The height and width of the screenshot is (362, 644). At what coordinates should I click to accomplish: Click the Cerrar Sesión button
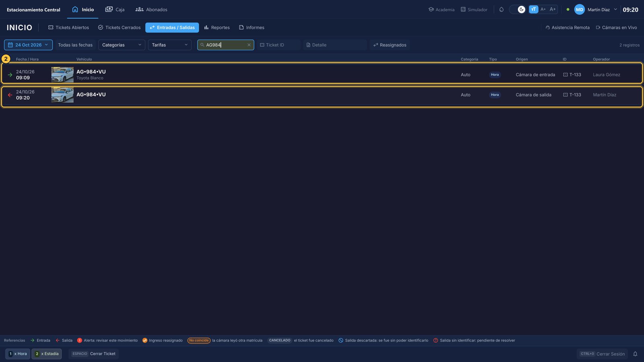click(x=603, y=354)
